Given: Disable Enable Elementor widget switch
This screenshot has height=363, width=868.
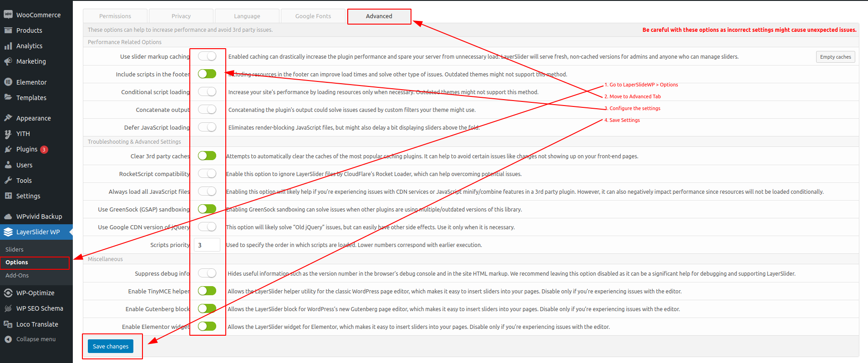Looking at the screenshot, I should pos(207,326).
